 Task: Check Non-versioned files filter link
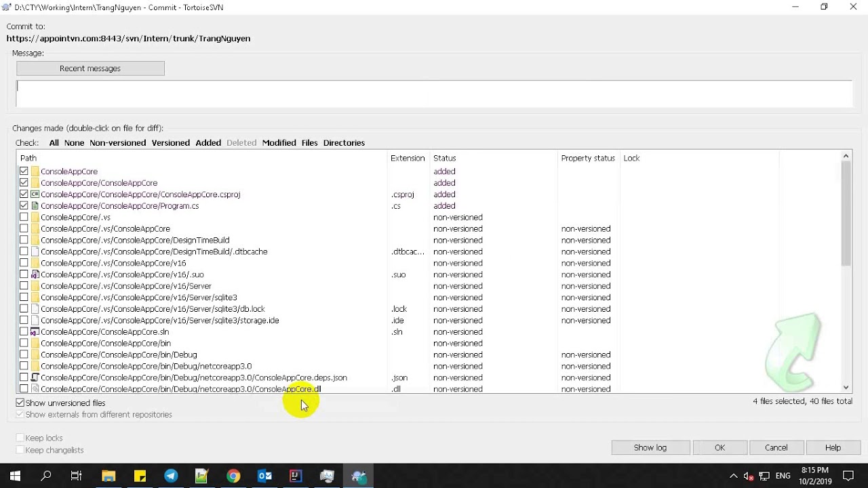[x=117, y=143]
